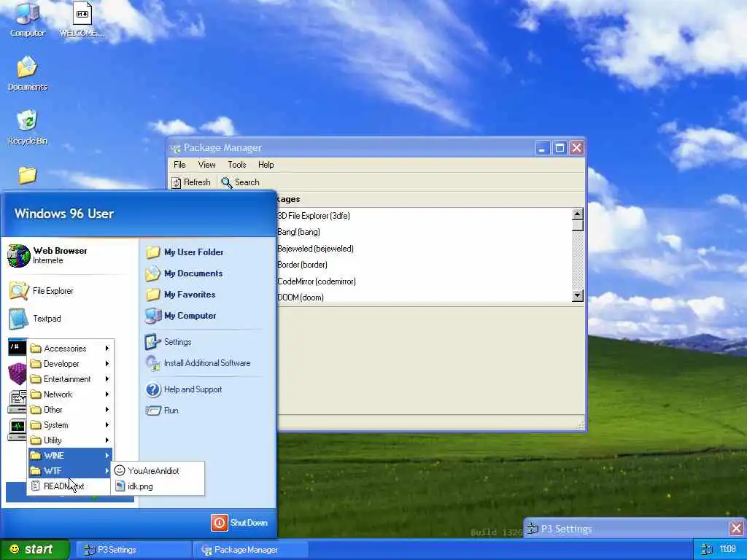Open the Recycle Bin icon
The height and width of the screenshot is (560, 747).
[x=27, y=127]
